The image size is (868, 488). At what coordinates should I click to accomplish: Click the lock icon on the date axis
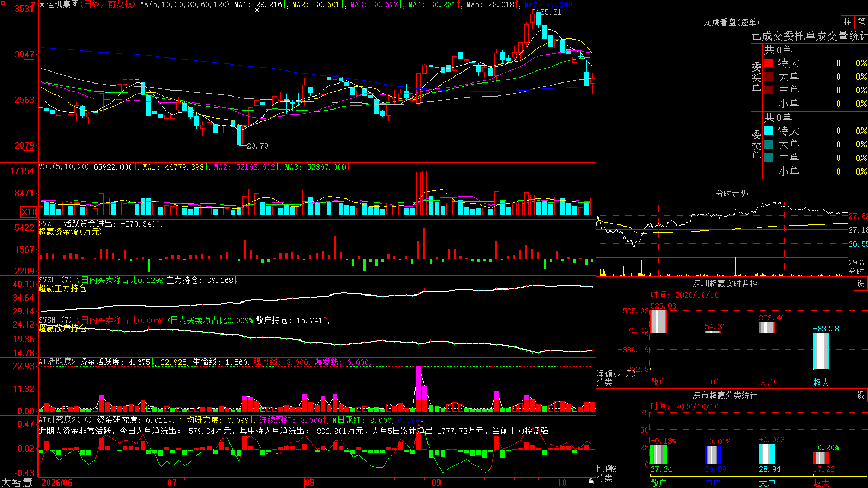click(591, 481)
